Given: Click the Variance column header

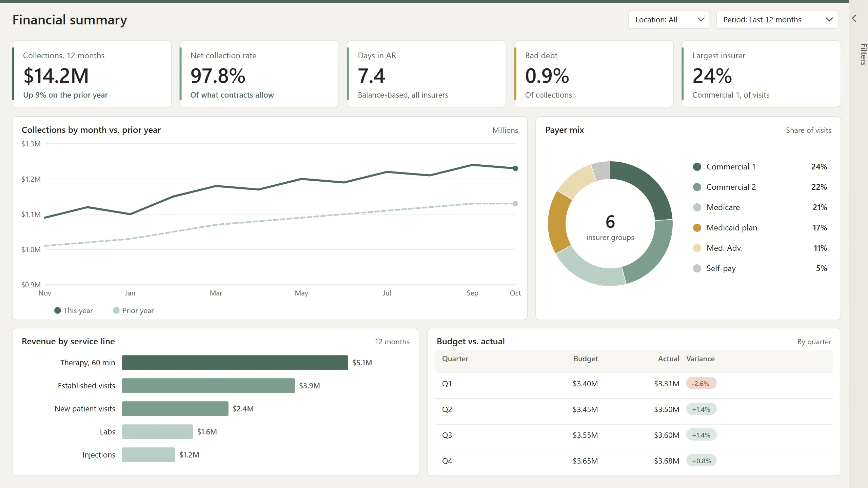Looking at the screenshot, I should click(x=700, y=359).
